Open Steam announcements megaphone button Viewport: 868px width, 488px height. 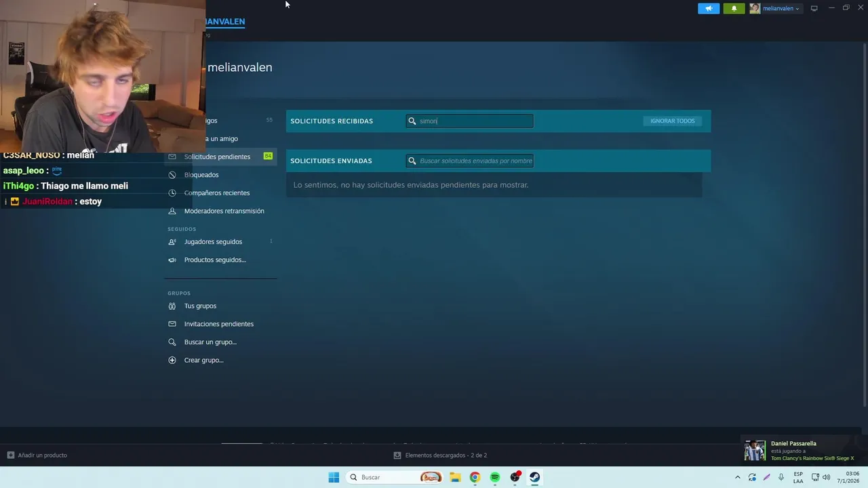coord(709,8)
